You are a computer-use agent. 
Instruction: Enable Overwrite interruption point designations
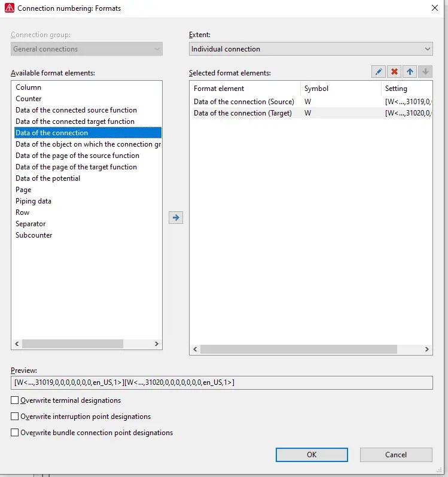coord(14,416)
